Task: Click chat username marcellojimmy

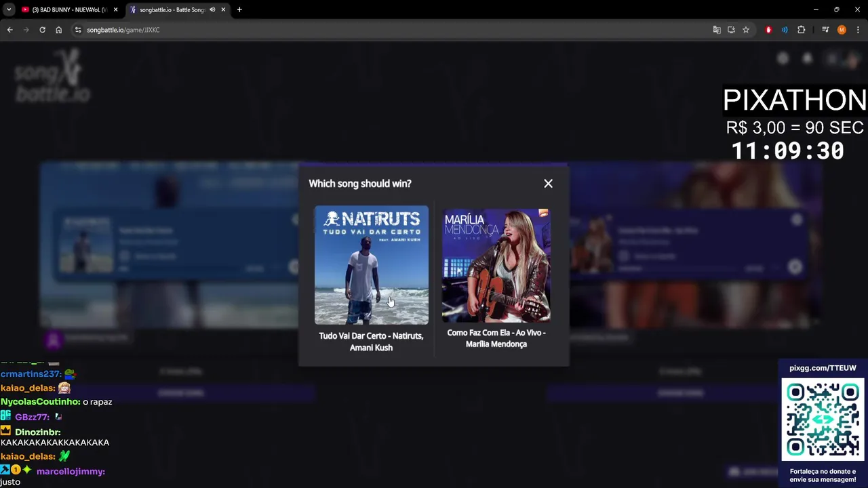Action: point(71,472)
